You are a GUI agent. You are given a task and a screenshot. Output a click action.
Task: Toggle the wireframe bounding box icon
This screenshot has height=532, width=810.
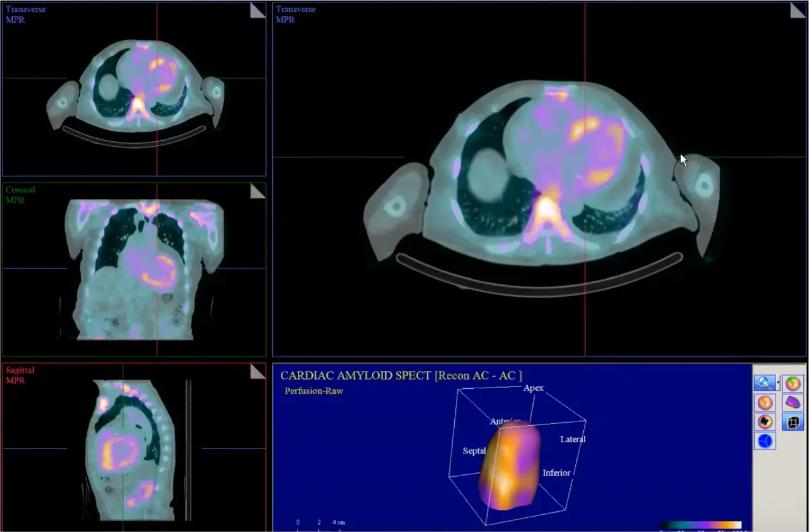(x=793, y=422)
